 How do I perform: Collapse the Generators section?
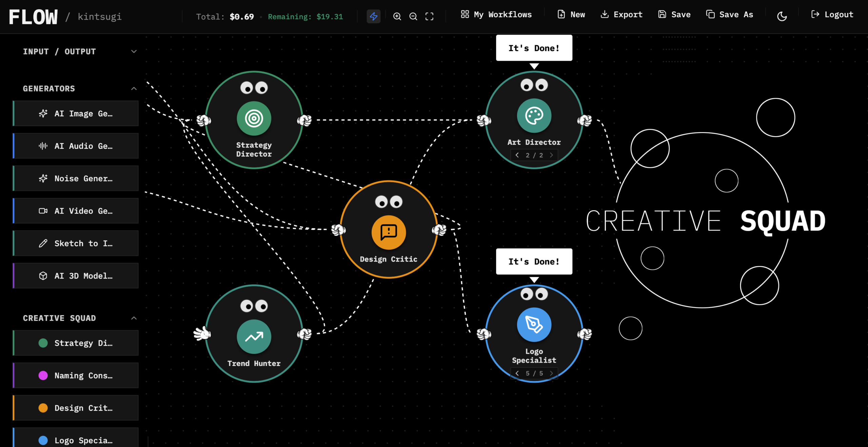click(134, 88)
